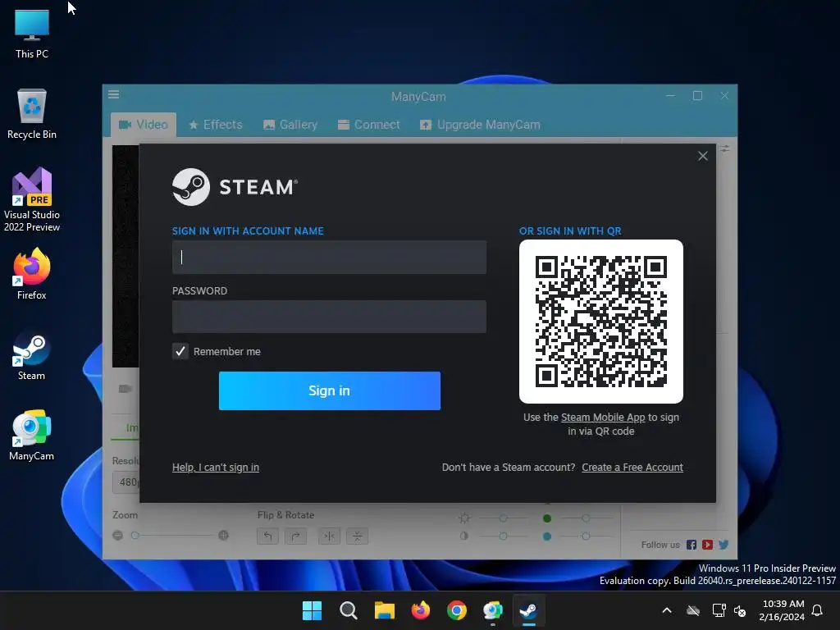Adjust ManyCam green color slider

tap(586, 518)
